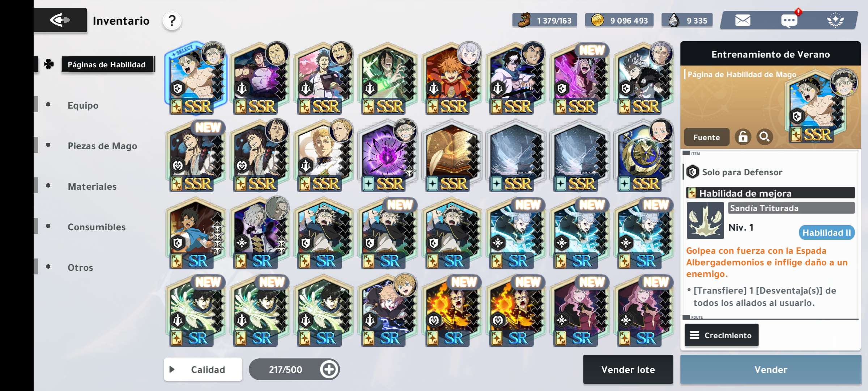The image size is (868, 391).
Task: Toggle the padlock lock icon
Action: 743,137
